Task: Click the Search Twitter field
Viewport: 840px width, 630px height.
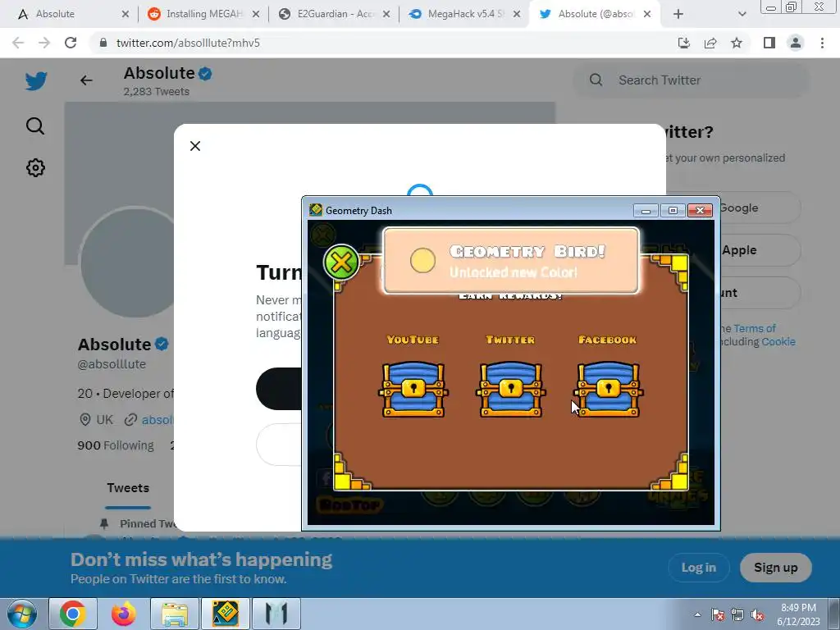Action: pyautogui.click(x=691, y=80)
